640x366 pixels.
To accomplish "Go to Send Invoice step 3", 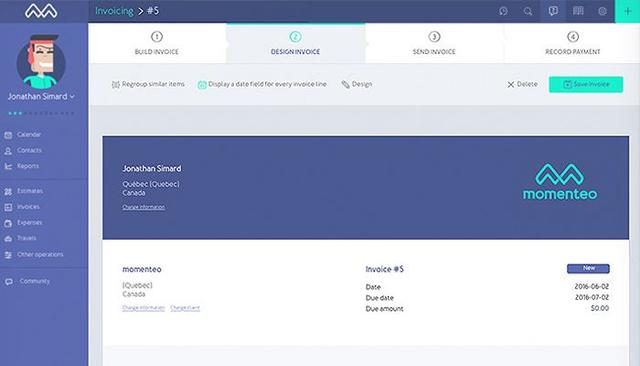I will [434, 43].
